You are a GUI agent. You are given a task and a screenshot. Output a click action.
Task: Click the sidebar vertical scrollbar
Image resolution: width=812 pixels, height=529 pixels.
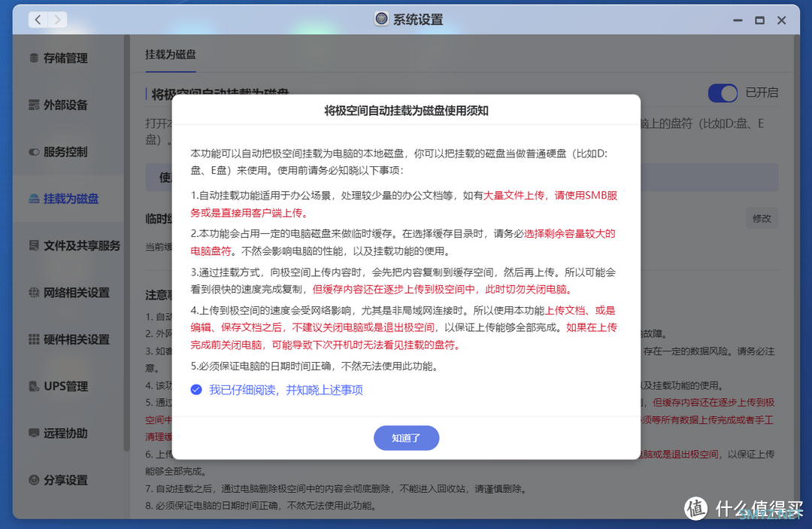pos(126,244)
